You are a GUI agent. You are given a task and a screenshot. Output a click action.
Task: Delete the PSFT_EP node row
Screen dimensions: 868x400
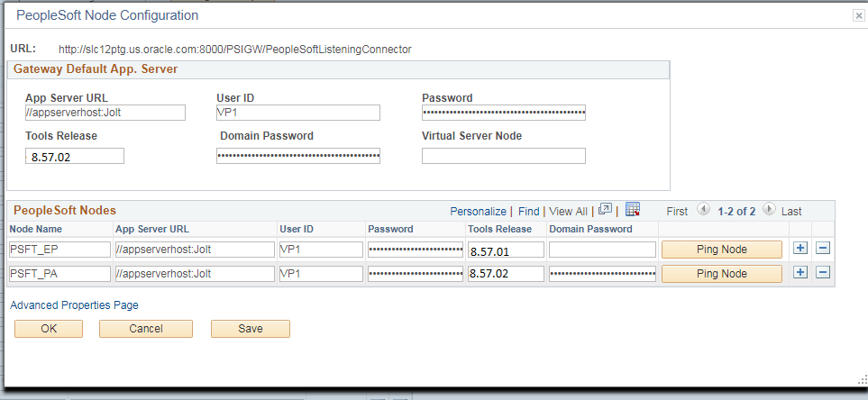coord(823,249)
